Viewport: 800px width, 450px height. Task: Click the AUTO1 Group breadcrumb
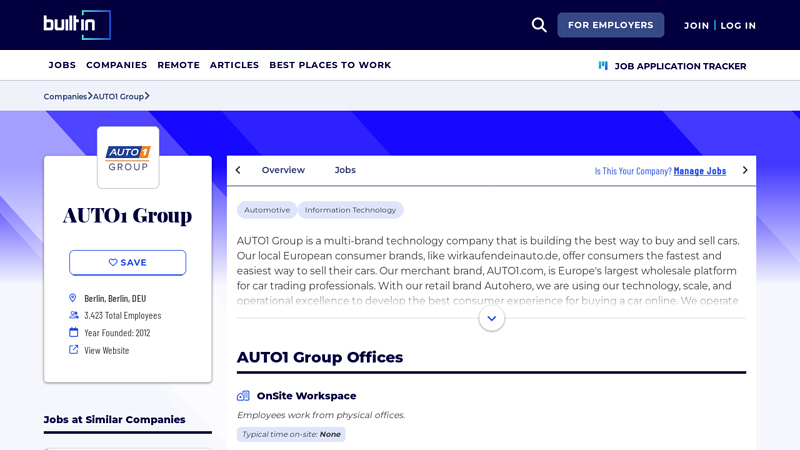click(x=118, y=96)
